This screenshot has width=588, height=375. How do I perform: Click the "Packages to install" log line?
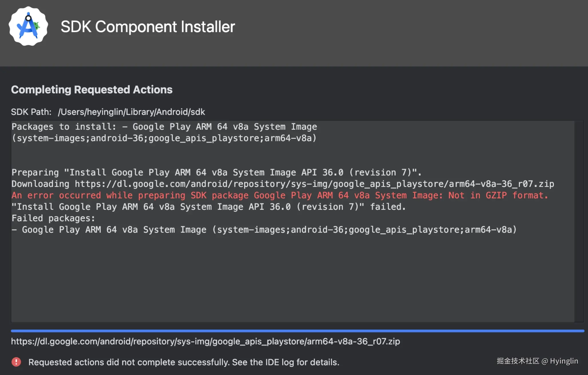coord(164,127)
